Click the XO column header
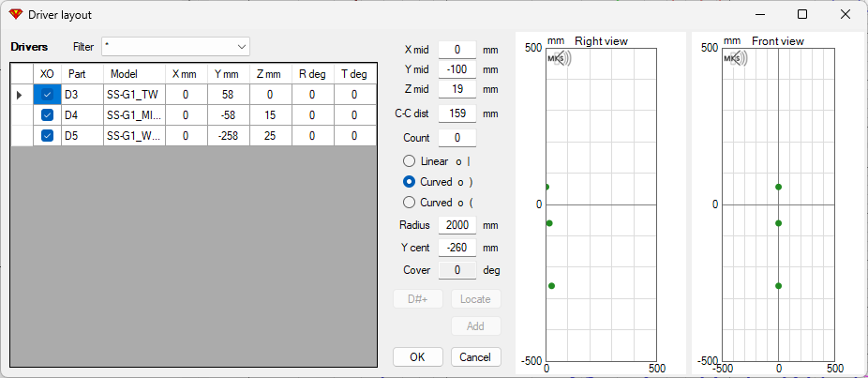The image size is (868, 378). pos(48,74)
